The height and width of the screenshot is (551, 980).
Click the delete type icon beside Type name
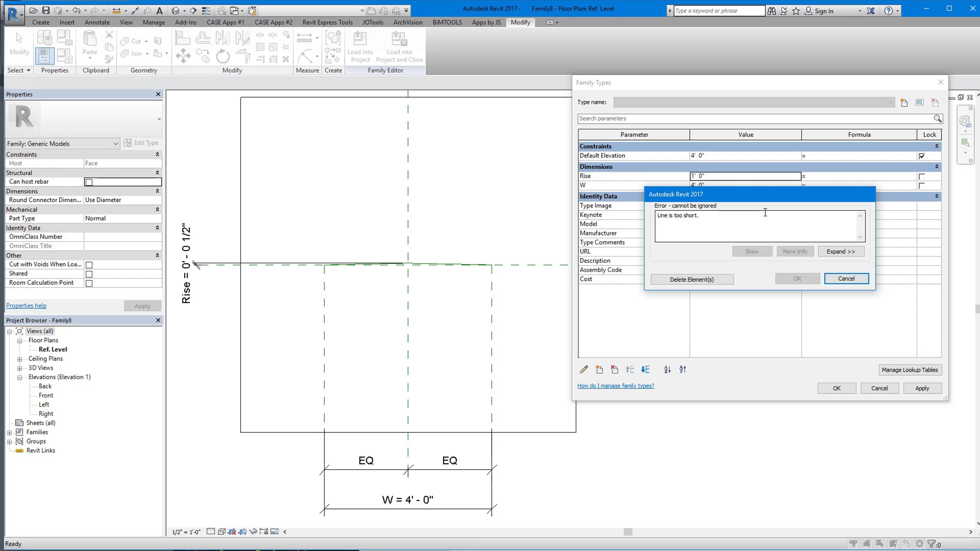click(x=935, y=102)
